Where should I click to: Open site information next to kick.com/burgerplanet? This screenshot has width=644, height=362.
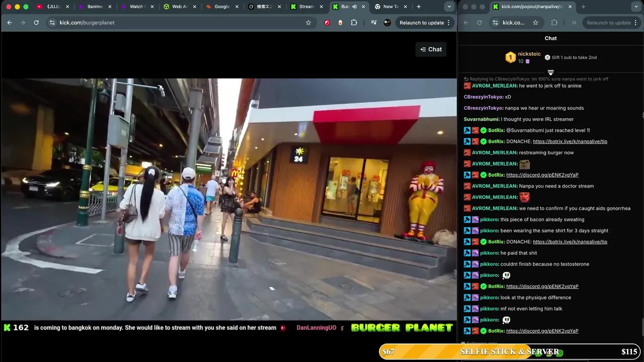(x=52, y=23)
